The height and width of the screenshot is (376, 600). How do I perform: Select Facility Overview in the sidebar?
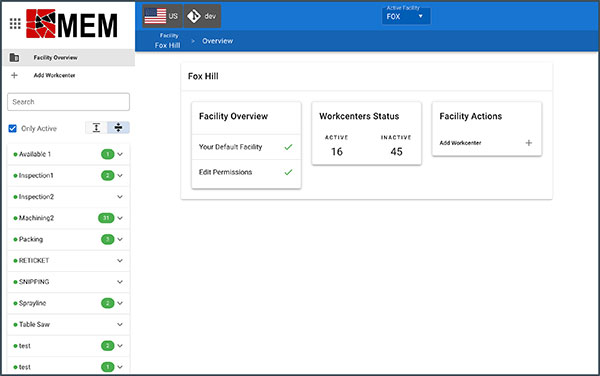coord(69,57)
